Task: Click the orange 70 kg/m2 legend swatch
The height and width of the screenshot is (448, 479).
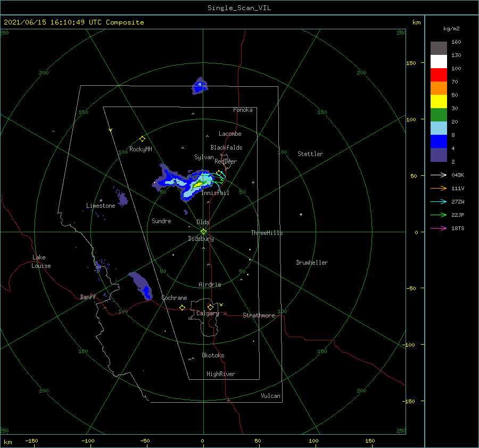Action: click(x=439, y=88)
